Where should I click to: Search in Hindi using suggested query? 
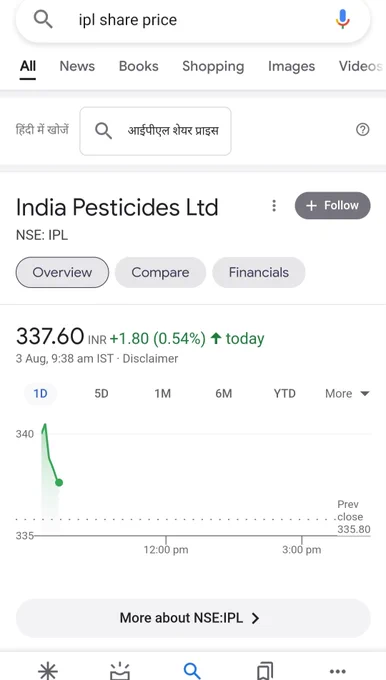[x=155, y=131]
